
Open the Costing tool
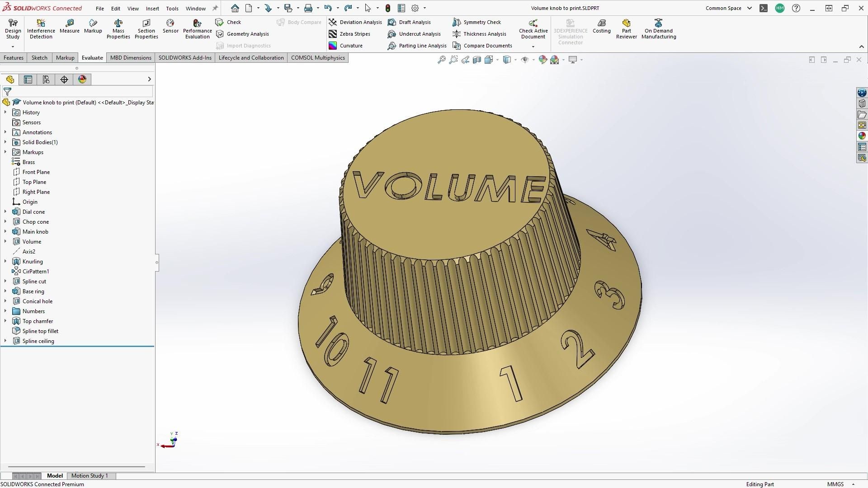pyautogui.click(x=601, y=26)
